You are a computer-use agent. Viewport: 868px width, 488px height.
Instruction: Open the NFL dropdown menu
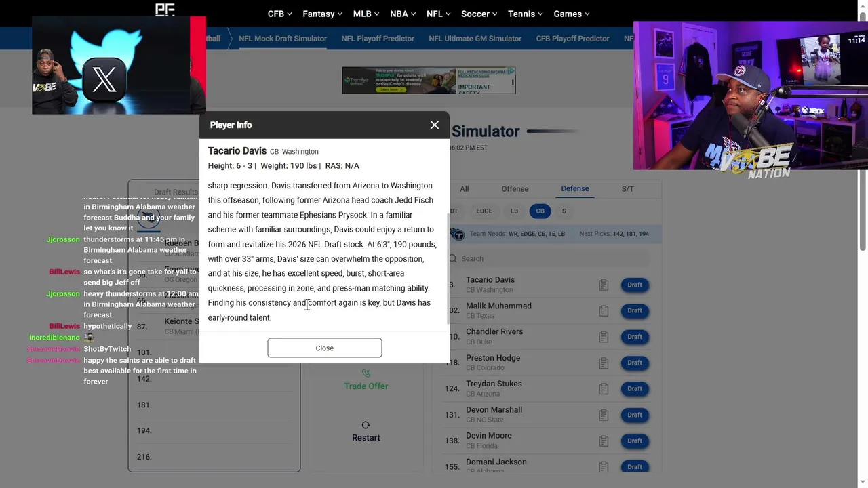tap(439, 14)
